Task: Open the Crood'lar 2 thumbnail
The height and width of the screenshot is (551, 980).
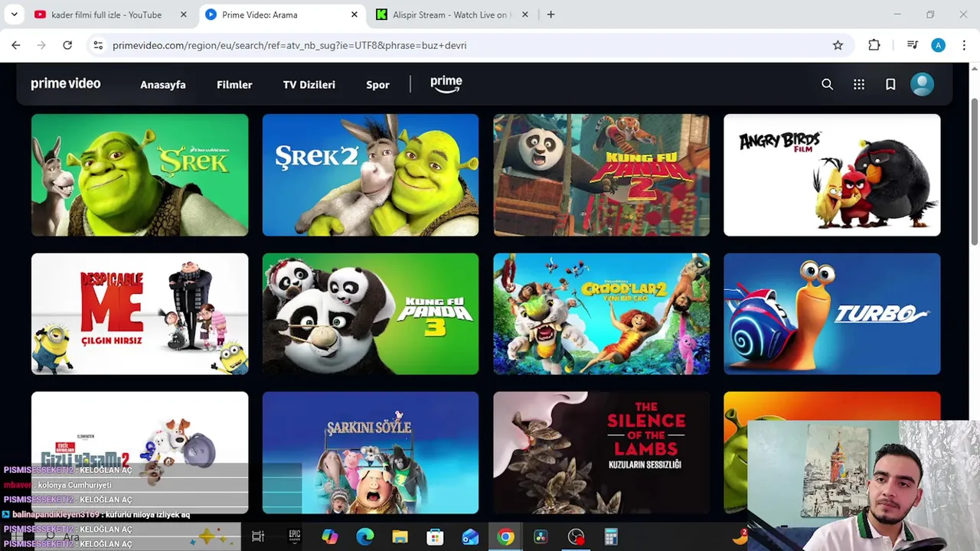Action: (601, 314)
